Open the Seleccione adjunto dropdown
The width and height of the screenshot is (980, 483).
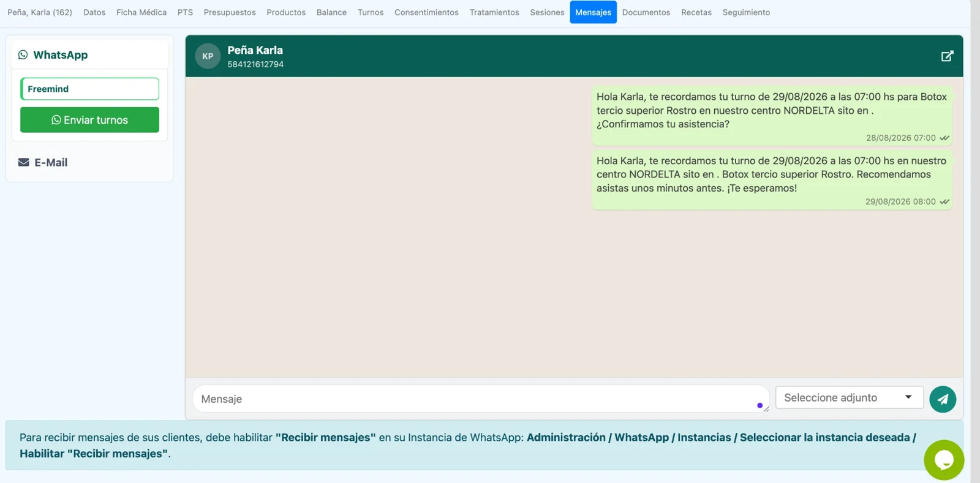[849, 398]
